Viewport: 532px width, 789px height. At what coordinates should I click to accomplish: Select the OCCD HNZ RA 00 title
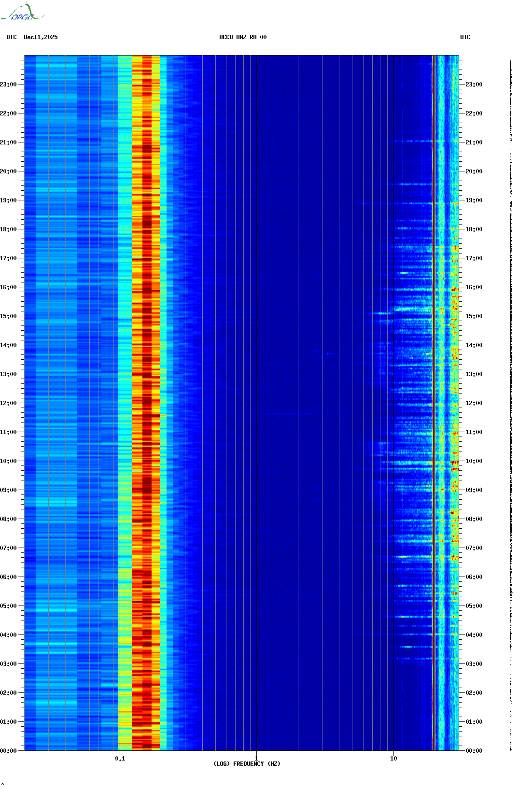tap(242, 37)
